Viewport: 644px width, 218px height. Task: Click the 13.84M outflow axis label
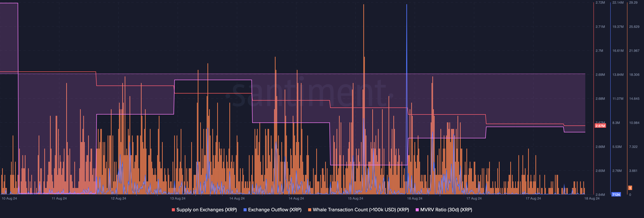tap(618, 75)
